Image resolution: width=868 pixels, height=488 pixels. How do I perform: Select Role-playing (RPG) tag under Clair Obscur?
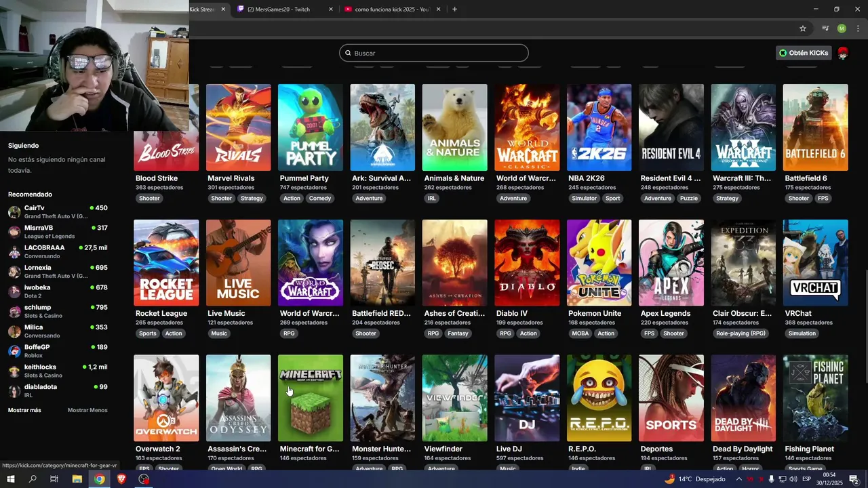(741, 333)
